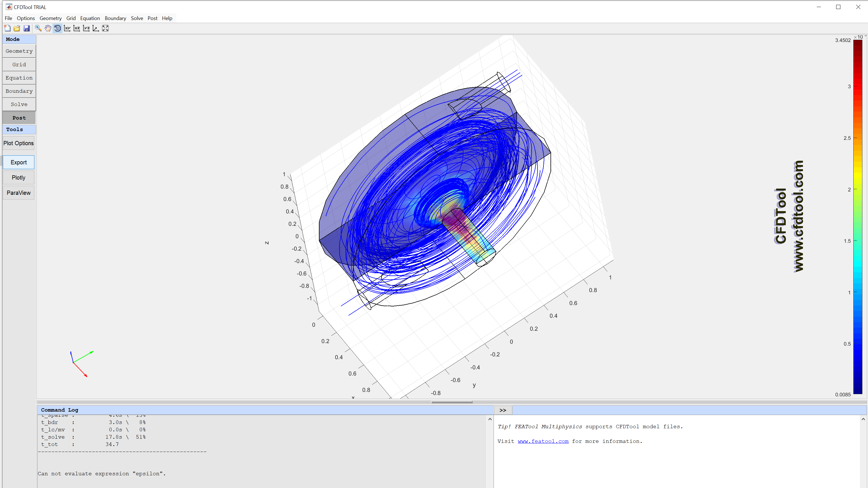Click colorbar maximum value 3.4502
Image resolution: width=868 pixels, height=488 pixels.
coord(843,40)
